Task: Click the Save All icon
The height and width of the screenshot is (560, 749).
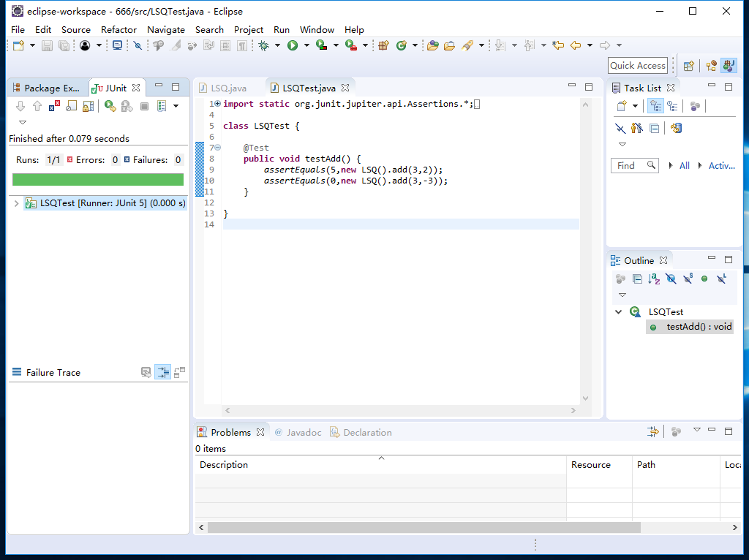Action: (64, 45)
